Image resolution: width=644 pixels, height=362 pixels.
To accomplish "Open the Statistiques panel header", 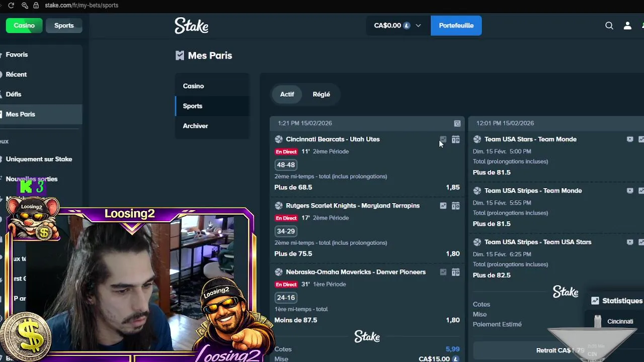I will point(617,301).
